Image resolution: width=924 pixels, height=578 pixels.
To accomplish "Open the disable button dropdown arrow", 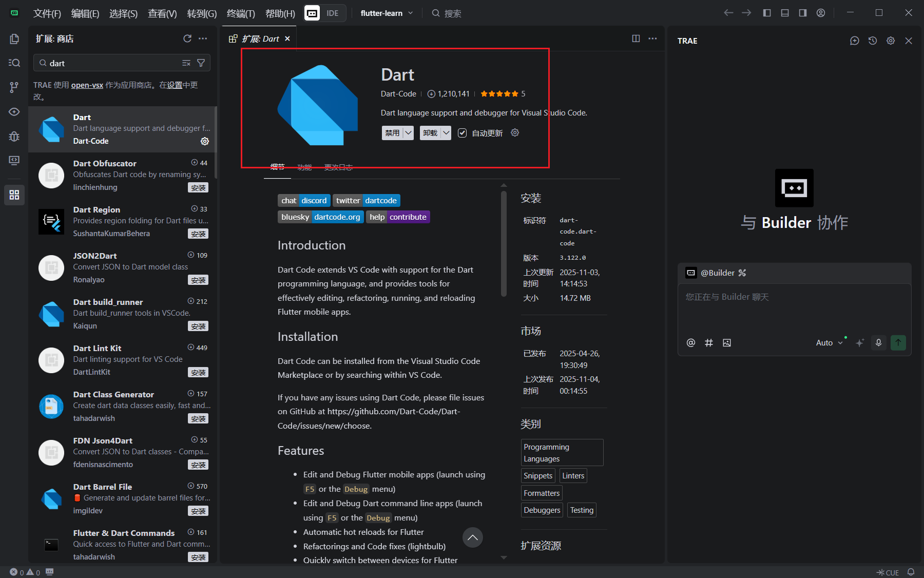I will click(408, 133).
